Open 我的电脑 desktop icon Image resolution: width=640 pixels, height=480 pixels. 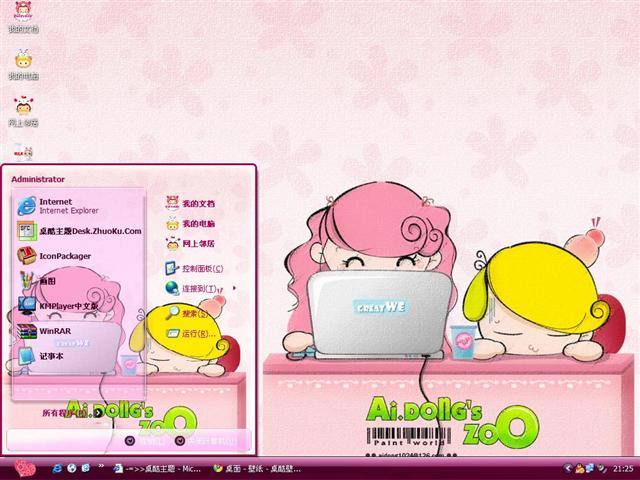(x=23, y=64)
